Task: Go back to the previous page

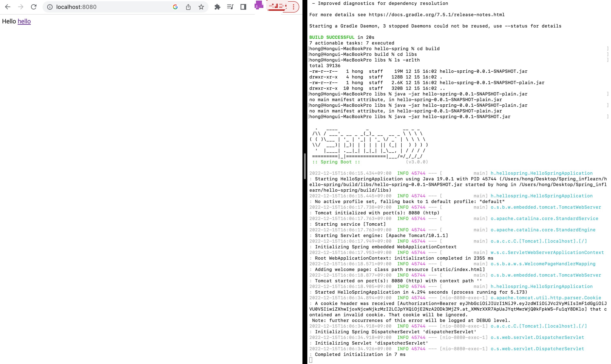Action: [8, 7]
